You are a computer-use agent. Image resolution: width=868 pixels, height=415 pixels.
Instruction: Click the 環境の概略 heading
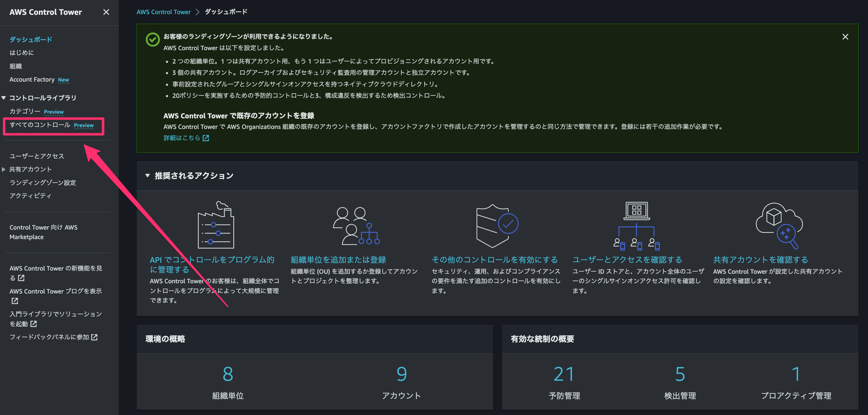(165, 339)
